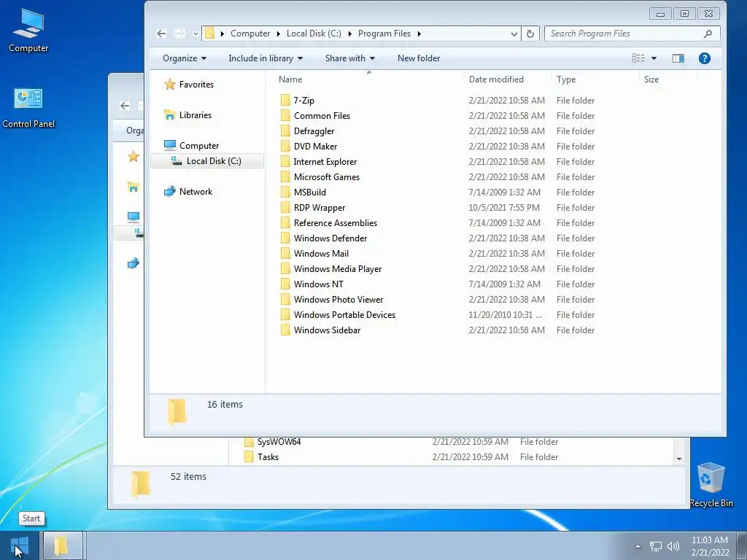
Task: Toggle the preview pane button
Action: (678, 58)
